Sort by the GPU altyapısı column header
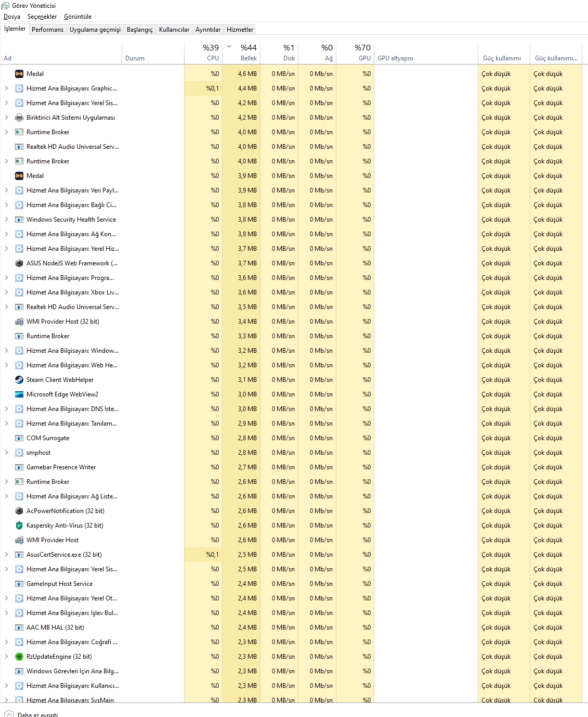This screenshot has height=717, width=588. point(426,53)
